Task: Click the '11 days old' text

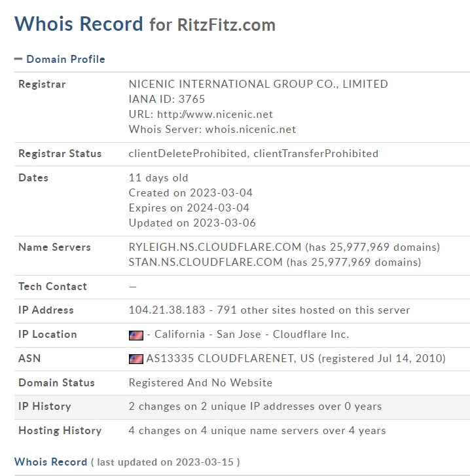Action: pos(158,178)
